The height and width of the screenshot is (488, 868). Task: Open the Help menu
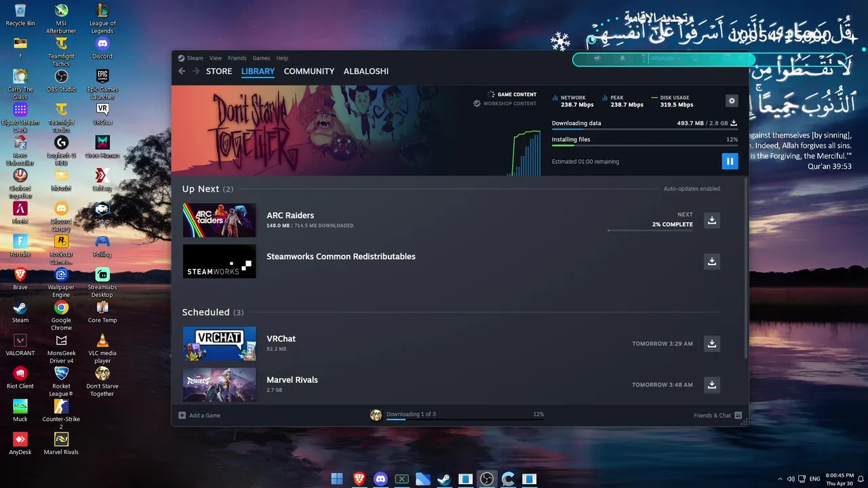282,58
